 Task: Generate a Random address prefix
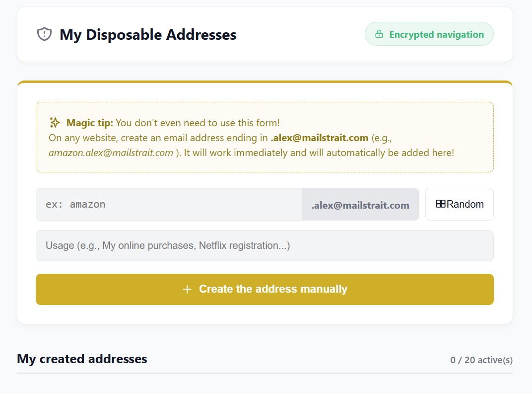coord(460,204)
